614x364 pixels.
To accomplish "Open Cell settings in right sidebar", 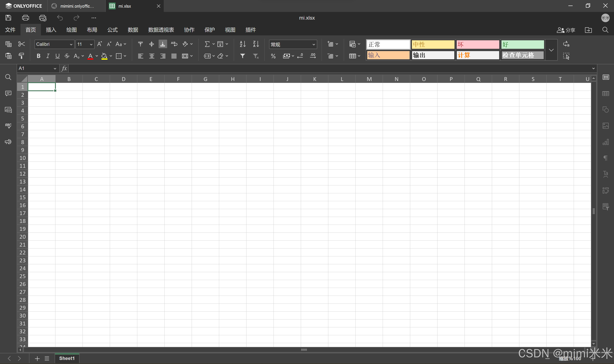I will click(x=606, y=77).
